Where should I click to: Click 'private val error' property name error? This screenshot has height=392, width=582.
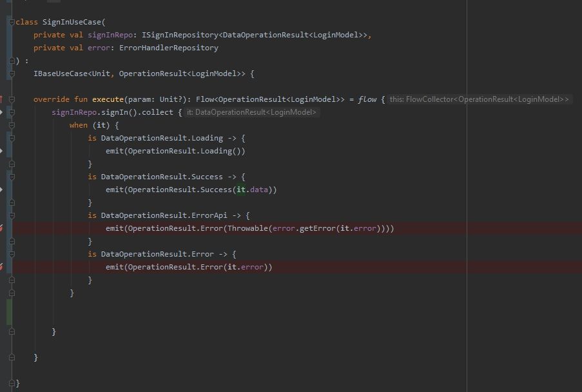[x=99, y=48]
